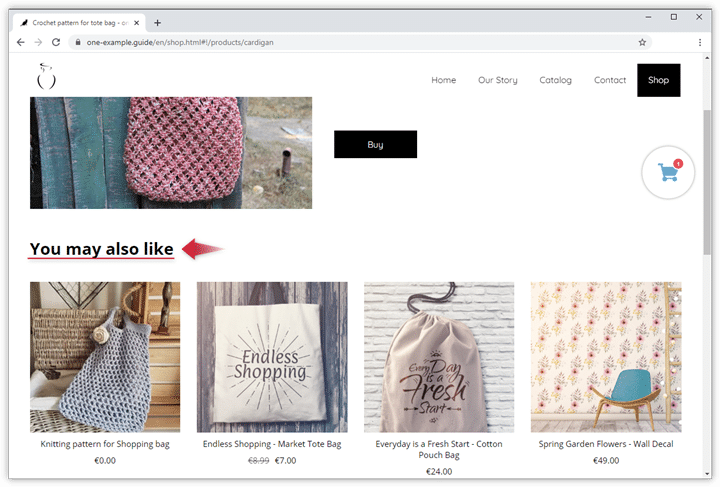The width and height of the screenshot is (720, 487).
Task: Open Endless Shopping - Market Tote Bag link
Action: (x=272, y=444)
